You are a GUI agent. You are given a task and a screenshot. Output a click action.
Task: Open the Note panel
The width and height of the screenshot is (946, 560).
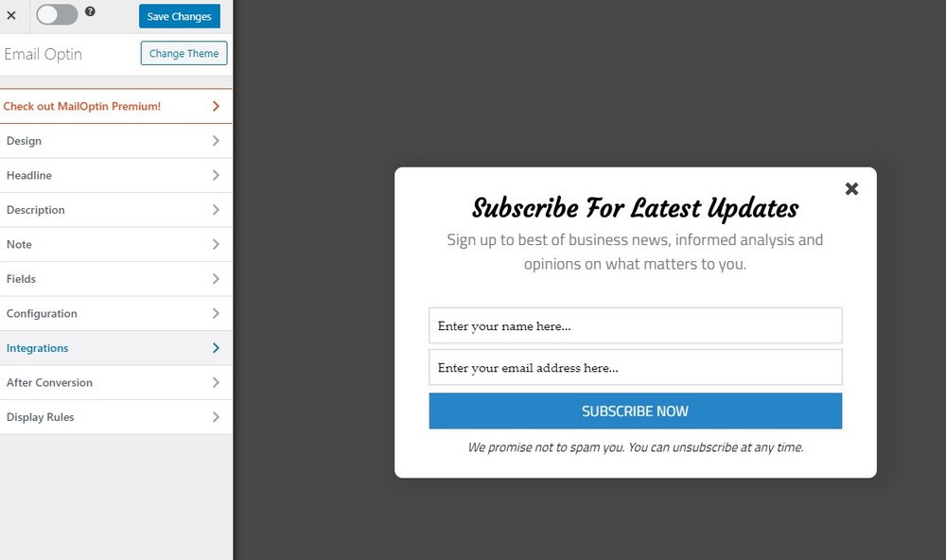coord(114,245)
